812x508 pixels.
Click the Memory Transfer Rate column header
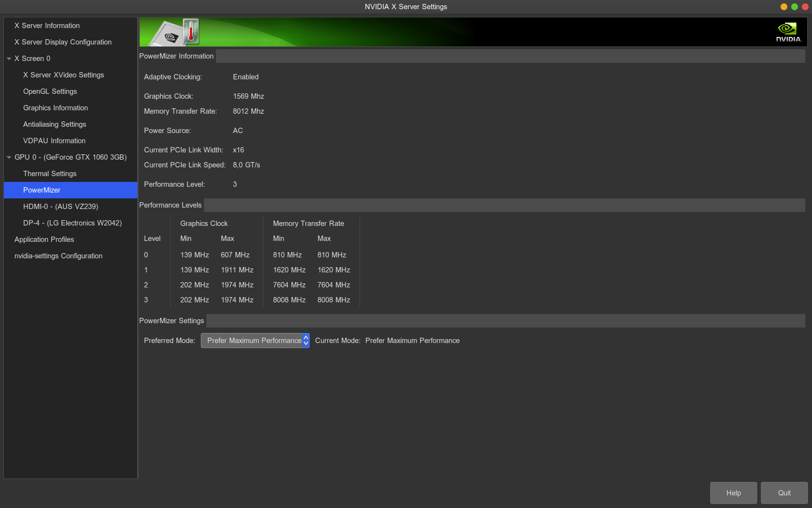[x=308, y=224]
